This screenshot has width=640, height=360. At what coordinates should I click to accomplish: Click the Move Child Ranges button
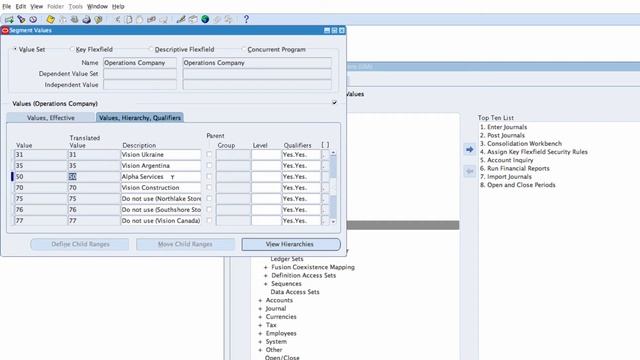pyautogui.click(x=185, y=244)
